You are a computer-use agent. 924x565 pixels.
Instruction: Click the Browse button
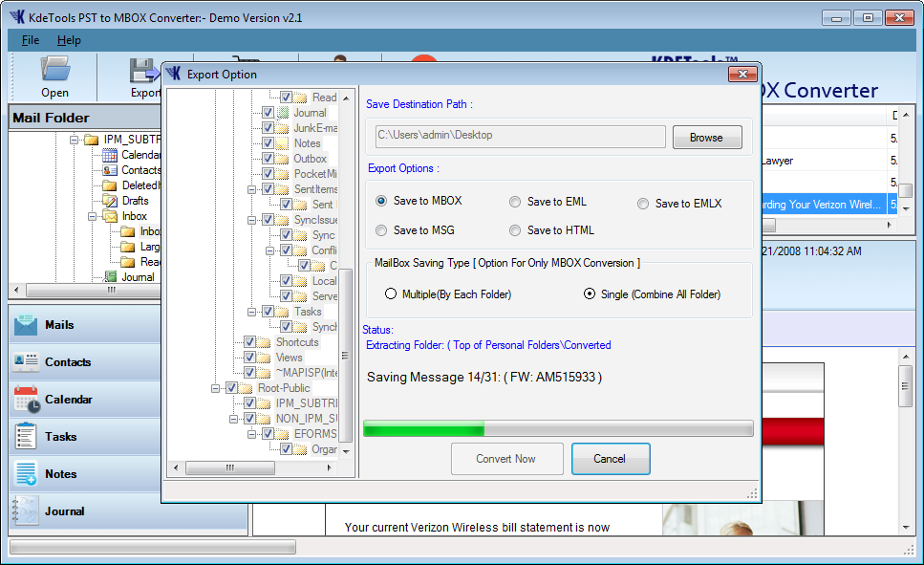[706, 138]
